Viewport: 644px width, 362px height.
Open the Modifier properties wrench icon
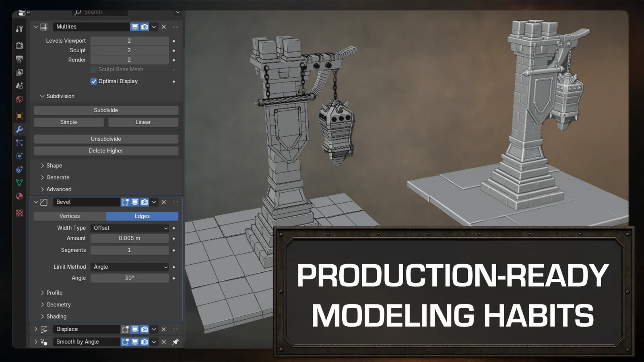(19, 130)
